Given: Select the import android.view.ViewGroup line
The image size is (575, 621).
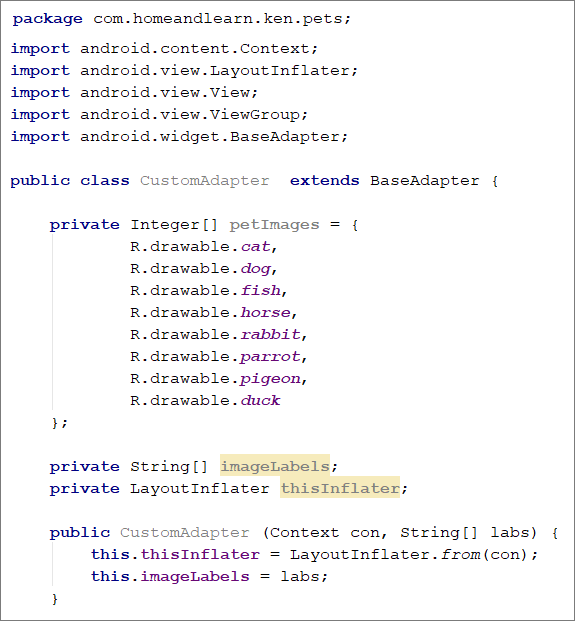Looking at the screenshot, I should coord(159,115).
